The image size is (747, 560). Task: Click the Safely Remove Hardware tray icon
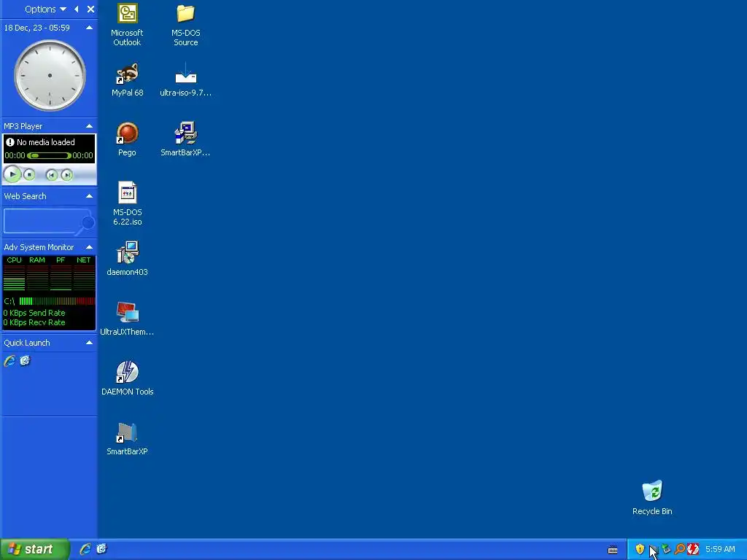(667, 549)
